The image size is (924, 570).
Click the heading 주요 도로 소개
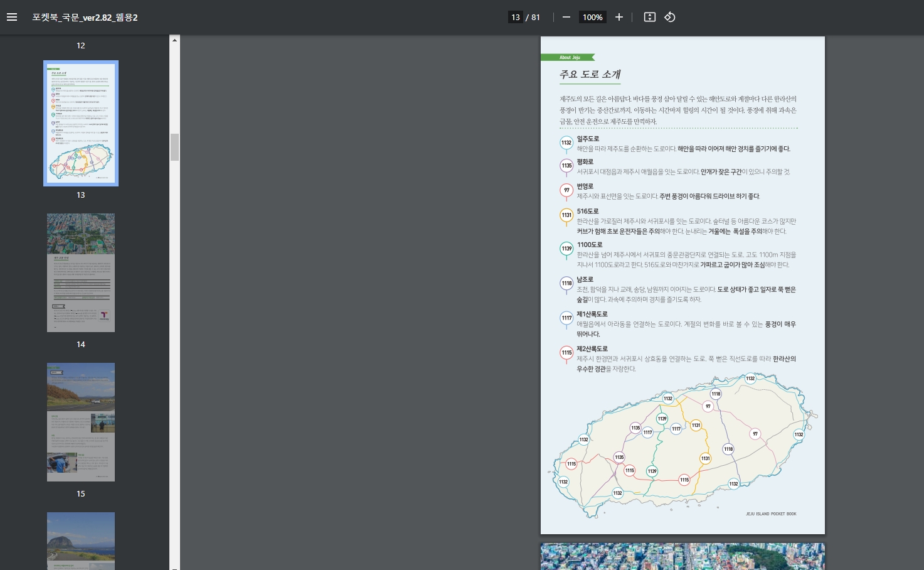point(590,74)
